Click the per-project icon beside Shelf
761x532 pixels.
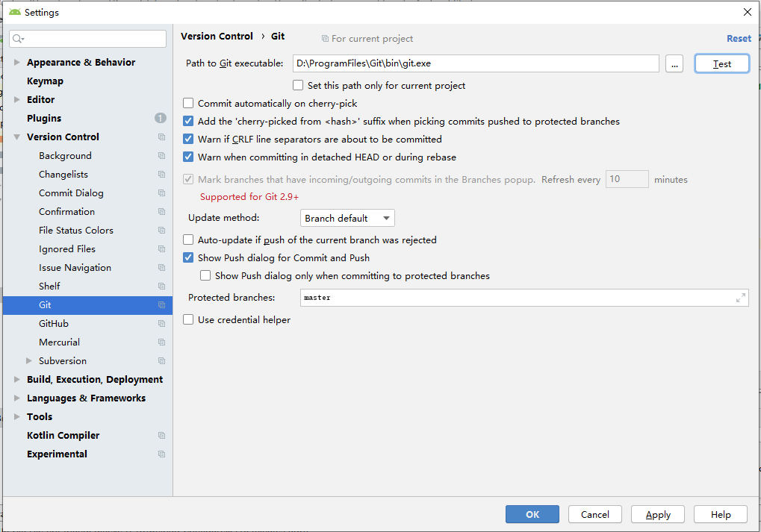tap(161, 287)
